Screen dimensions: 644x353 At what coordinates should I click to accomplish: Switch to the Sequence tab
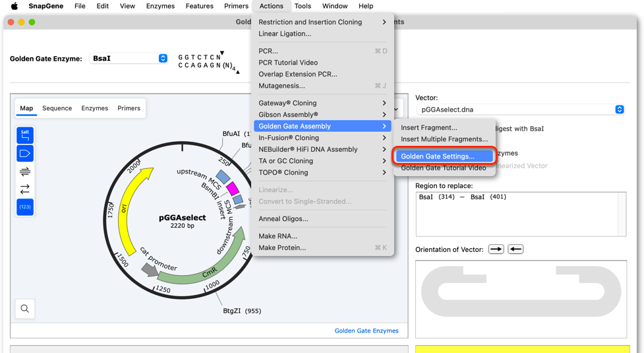(57, 108)
